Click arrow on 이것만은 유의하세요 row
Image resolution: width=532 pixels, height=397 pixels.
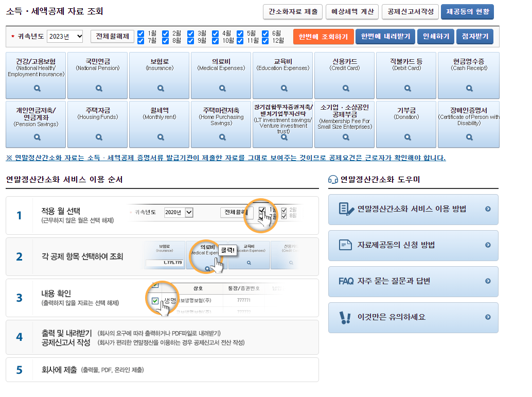pos(488,317)
